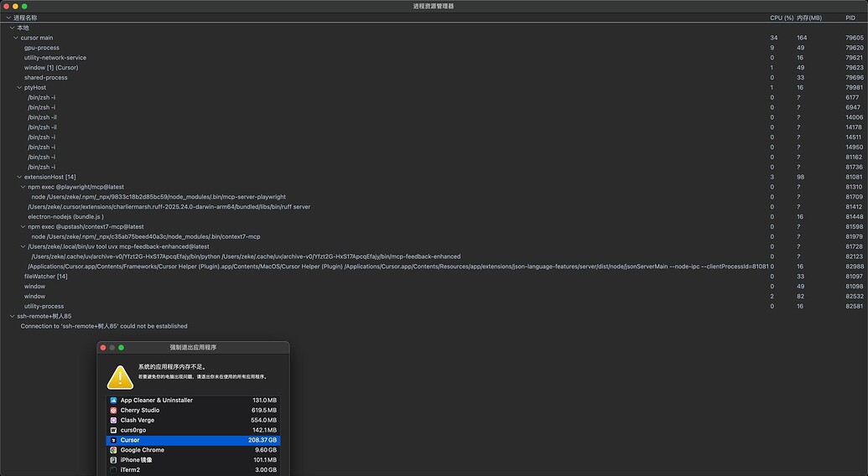
Task: Click the App Cleaner & Uninstaller icon
Action: (x=113, y=401)
